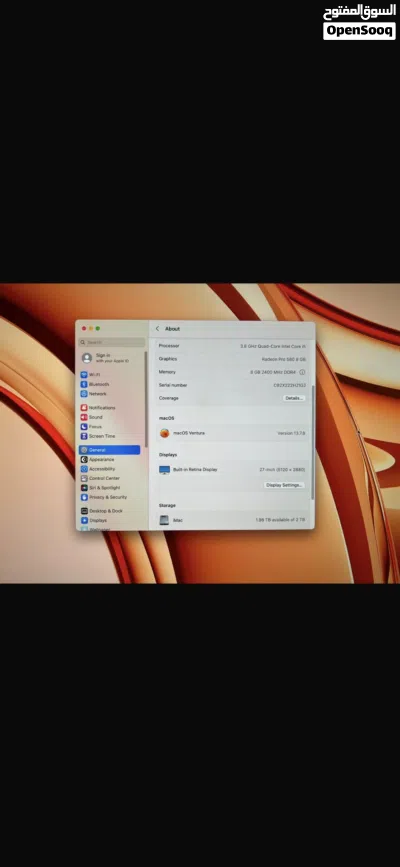Select the Appearance sidebar label
The width and height of the screenshot is (400, 867).
(102, 459)
